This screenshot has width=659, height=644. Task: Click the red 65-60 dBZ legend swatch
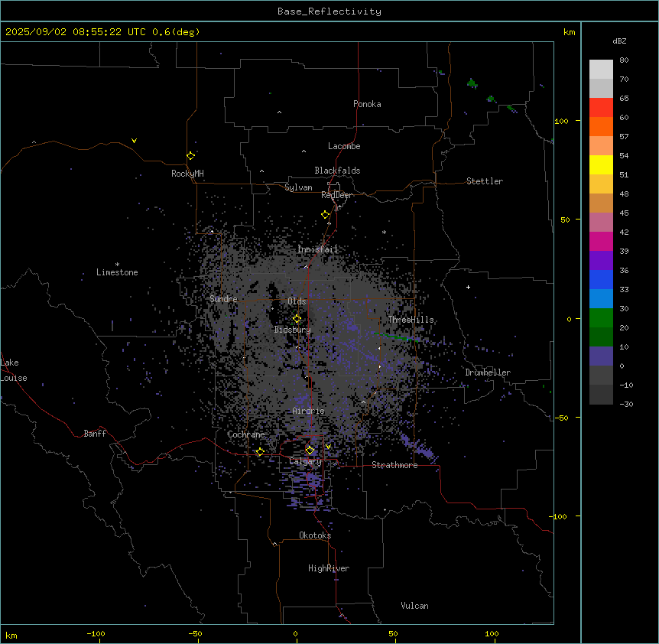[601, 108]
